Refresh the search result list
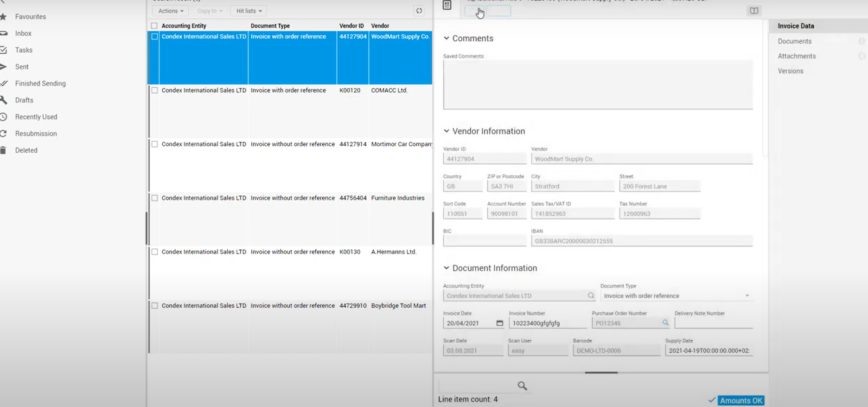The width and height of the screenshot is (868, 407). (419, 11)
